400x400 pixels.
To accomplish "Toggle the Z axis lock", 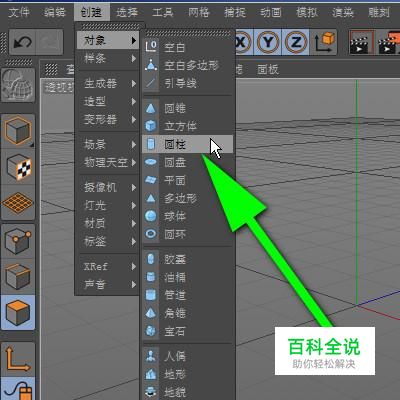I will [296, 42].
